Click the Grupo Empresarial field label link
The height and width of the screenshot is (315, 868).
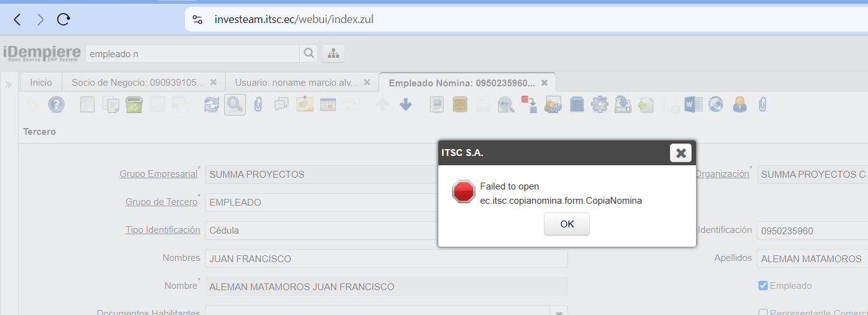158,175
